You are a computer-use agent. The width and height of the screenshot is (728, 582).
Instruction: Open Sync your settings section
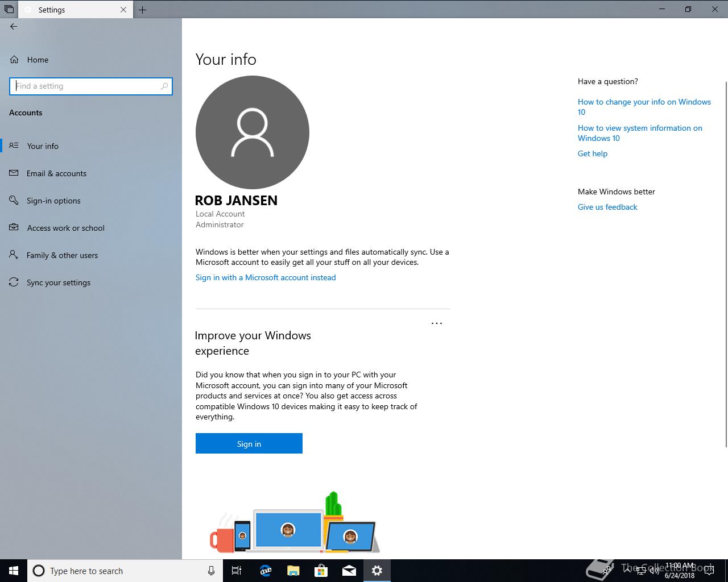point(91,282)
